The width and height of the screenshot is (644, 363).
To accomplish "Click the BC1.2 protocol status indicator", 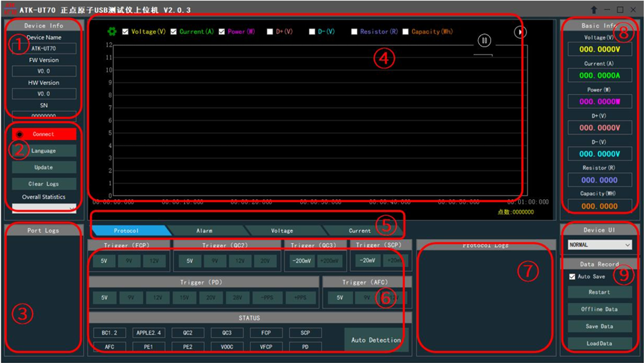I will click(110, 332).
